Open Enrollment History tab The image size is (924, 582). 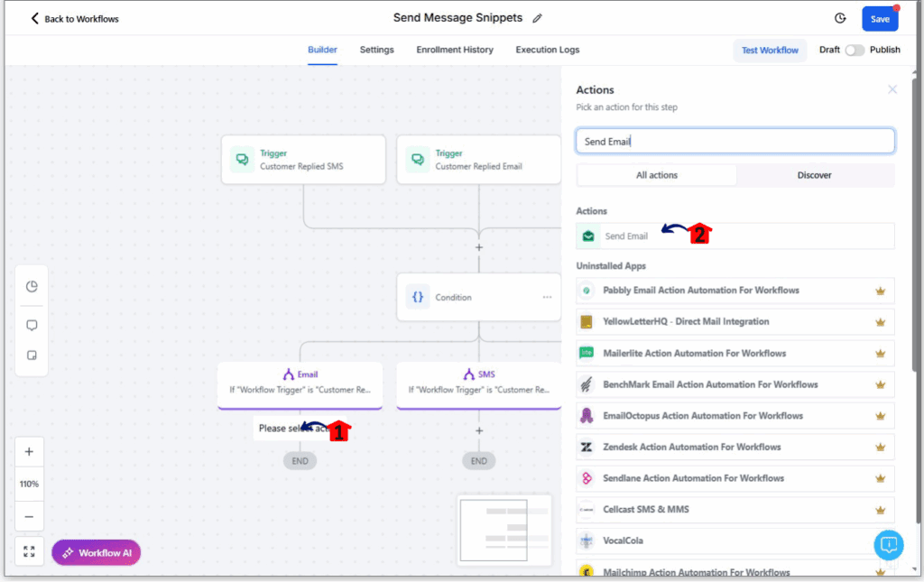click(455, 50)
